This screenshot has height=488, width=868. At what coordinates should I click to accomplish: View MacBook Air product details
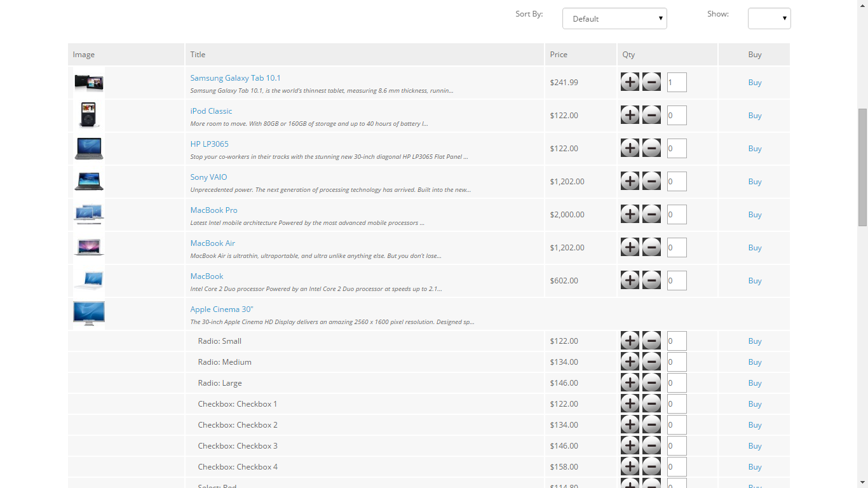pyautogui.click(x=212, y=243)
